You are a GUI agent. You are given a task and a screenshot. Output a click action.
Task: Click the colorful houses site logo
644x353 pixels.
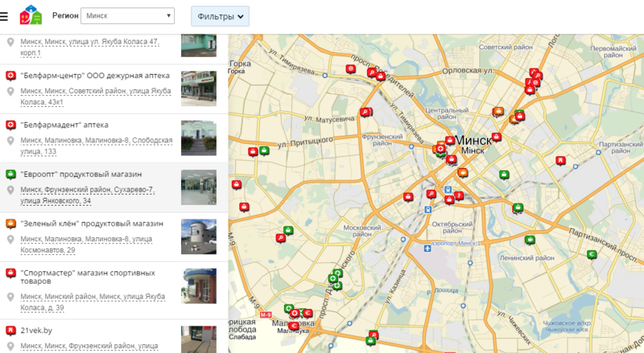tap(30, 15)
